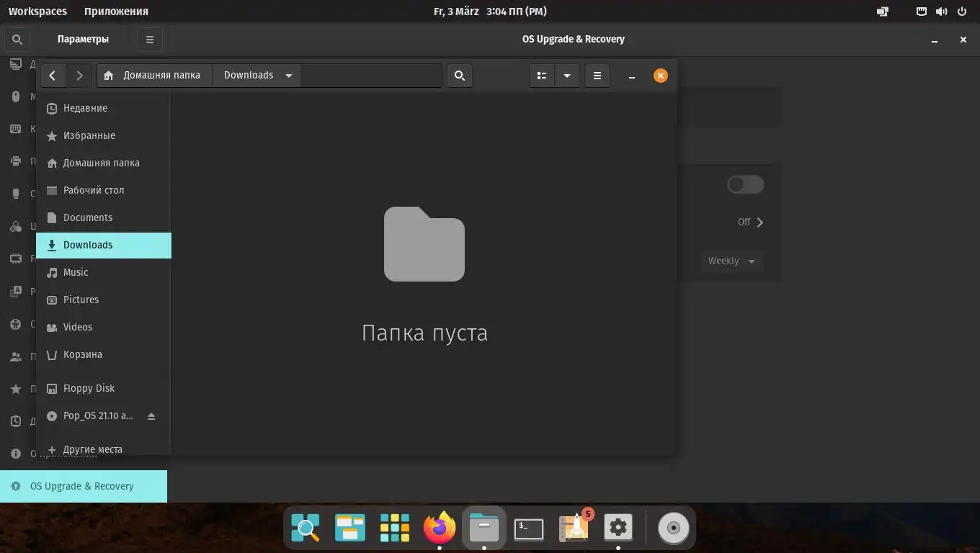Launch the search magnifier in the dock
The width and height of the screenshot is (980, 553).
(306, 528)
